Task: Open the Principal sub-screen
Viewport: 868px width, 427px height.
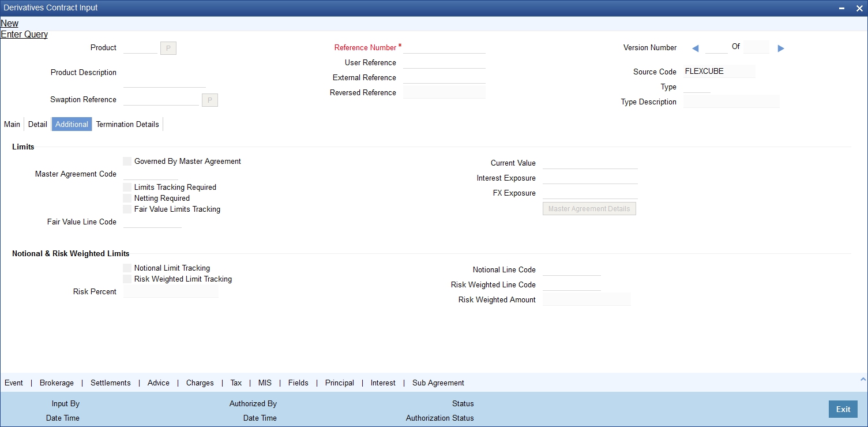Action: [340, 383]
